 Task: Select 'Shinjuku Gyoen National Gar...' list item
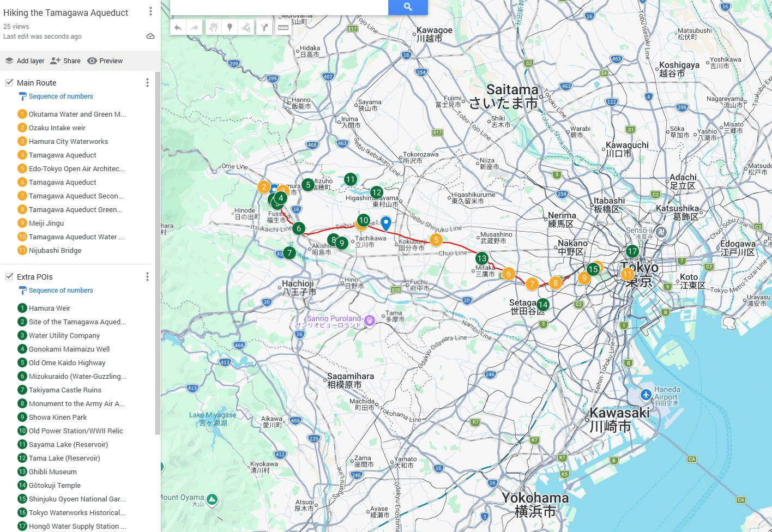[x=76, y=499]
